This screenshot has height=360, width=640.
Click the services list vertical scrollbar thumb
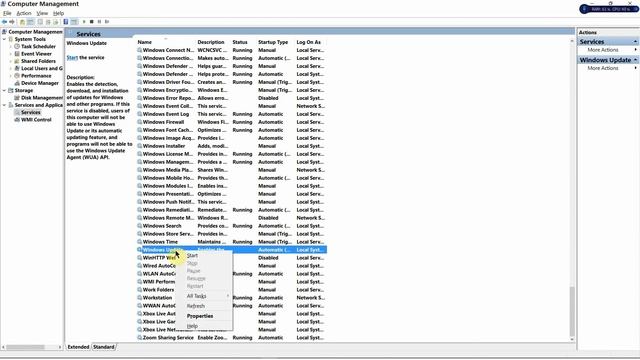click(x=572, y=310)
